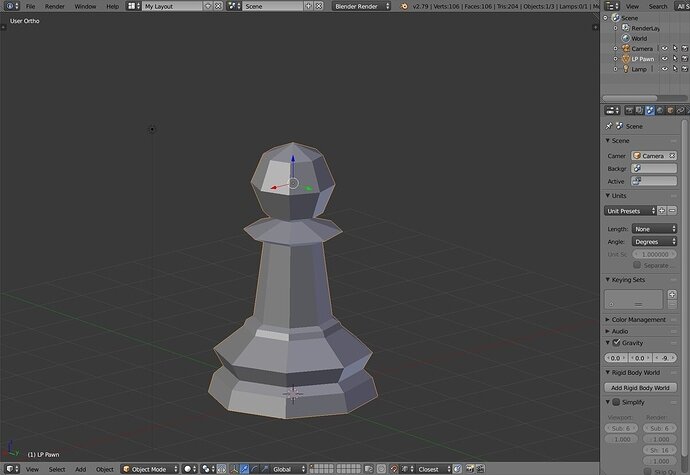Image resolution: width=690 pixels, height=475 pixels.
Task: Toggle Camera visibility eye in outliner
Action: coord(664,48)
